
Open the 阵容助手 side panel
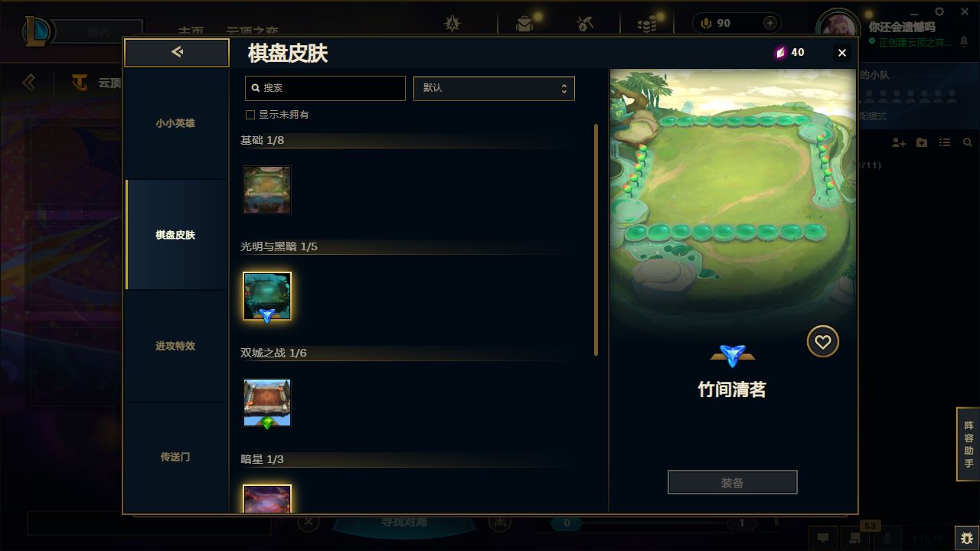(969, 444)
